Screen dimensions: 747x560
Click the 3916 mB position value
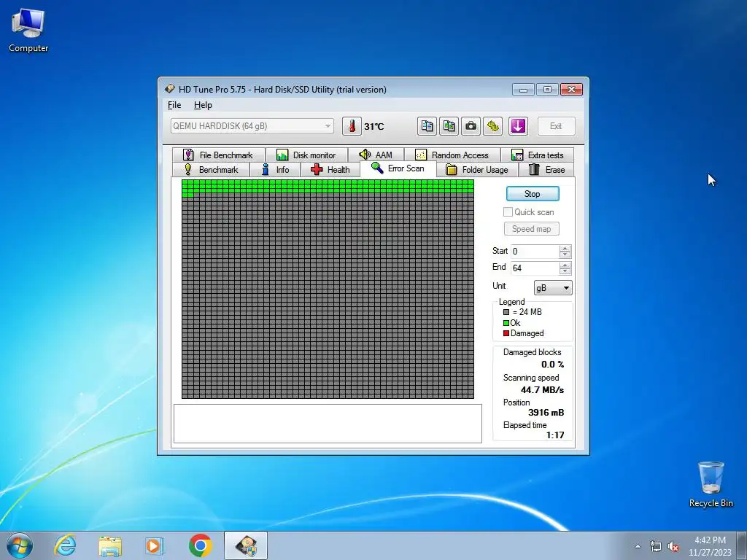546,413
